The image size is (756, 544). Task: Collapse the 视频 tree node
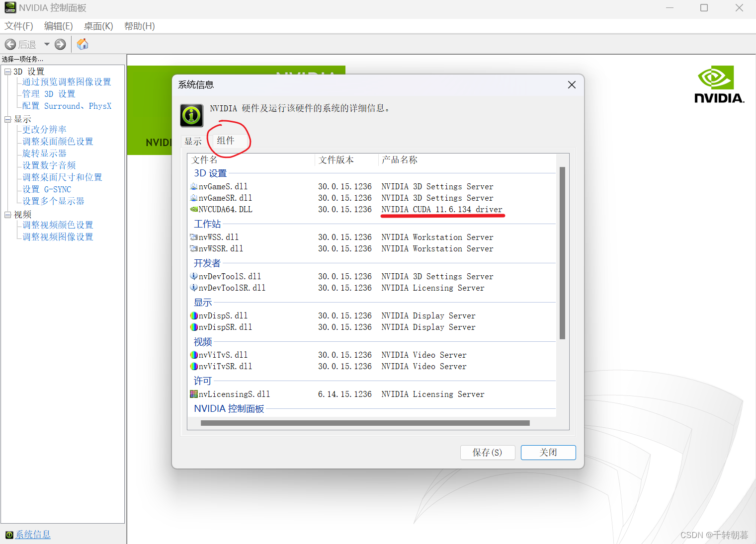[7, 215]
